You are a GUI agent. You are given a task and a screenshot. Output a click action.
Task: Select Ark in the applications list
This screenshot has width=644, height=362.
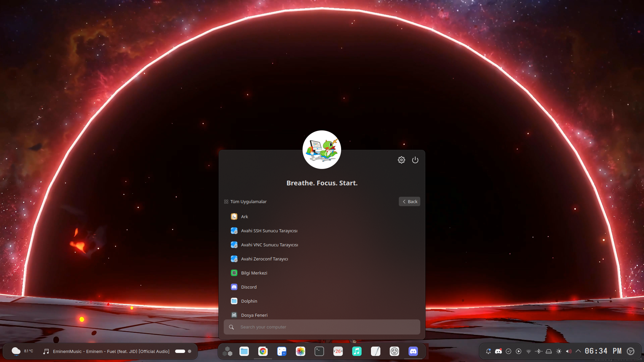point(244,217)
